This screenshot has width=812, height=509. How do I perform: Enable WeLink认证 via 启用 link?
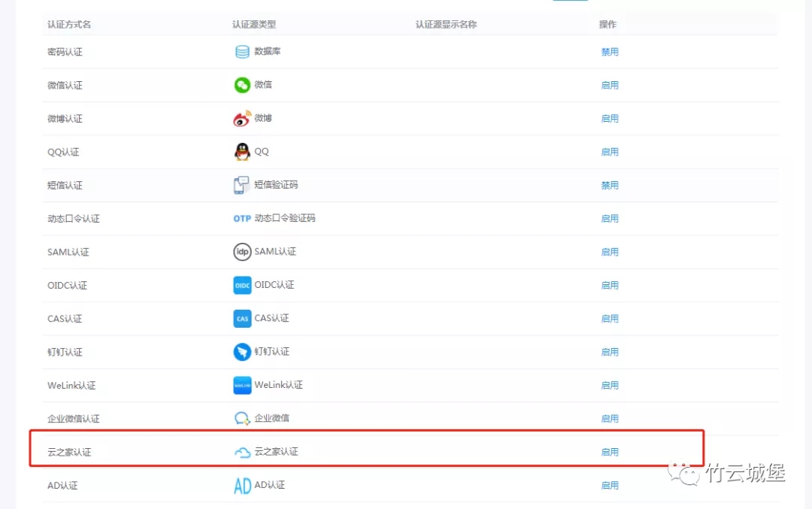(610, 385)
